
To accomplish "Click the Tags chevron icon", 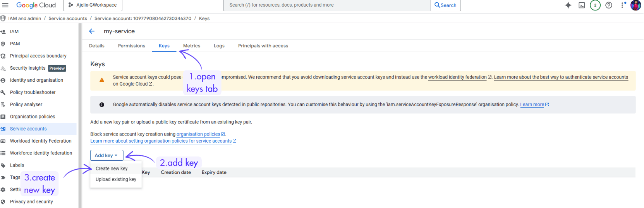I will click(3, 177).
